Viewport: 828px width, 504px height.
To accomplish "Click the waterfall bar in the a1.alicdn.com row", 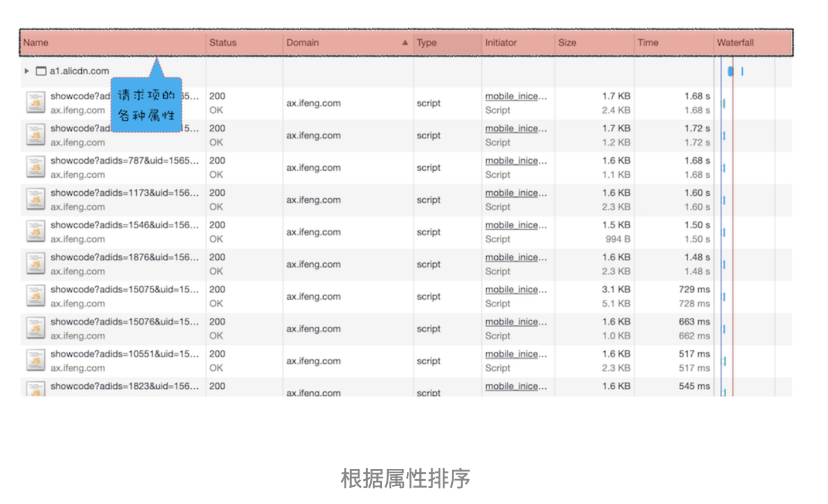I will (x=731, y=72).
